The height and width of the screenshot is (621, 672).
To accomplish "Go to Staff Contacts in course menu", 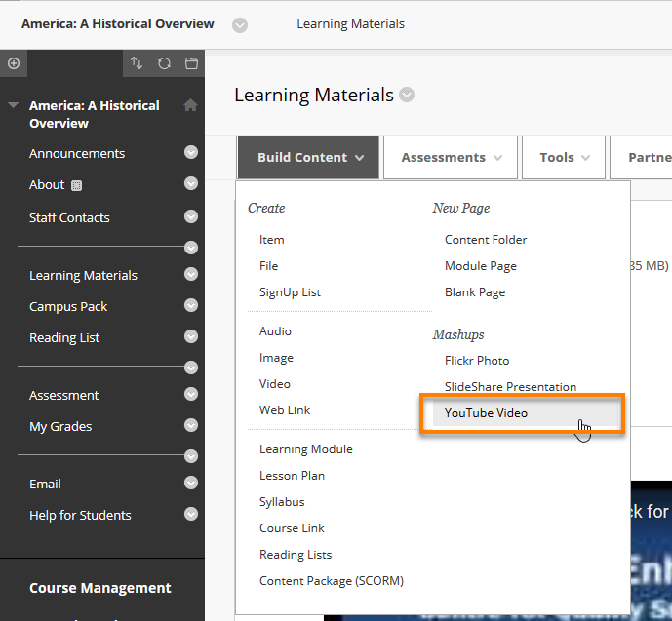I will tap(69, 217).
